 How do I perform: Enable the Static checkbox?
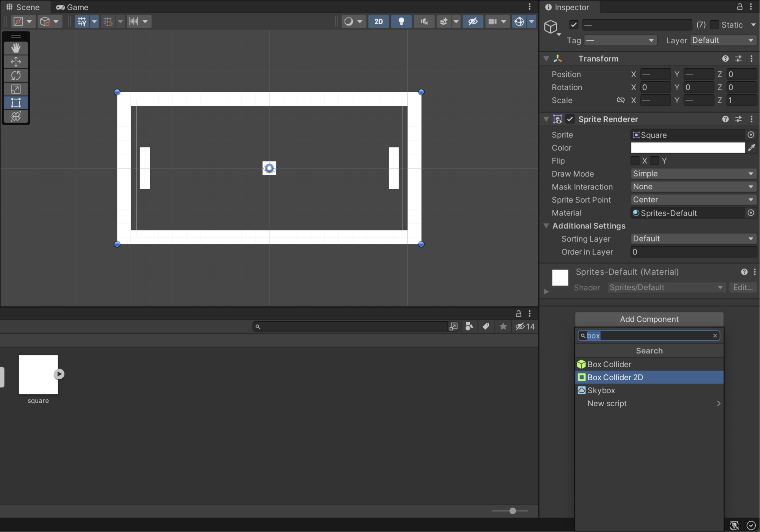click(714, 25)
